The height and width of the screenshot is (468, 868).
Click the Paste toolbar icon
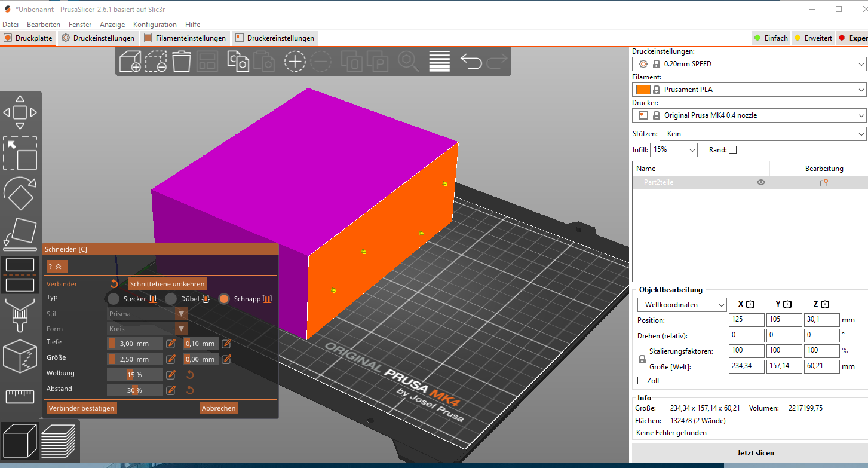point(263,61)
